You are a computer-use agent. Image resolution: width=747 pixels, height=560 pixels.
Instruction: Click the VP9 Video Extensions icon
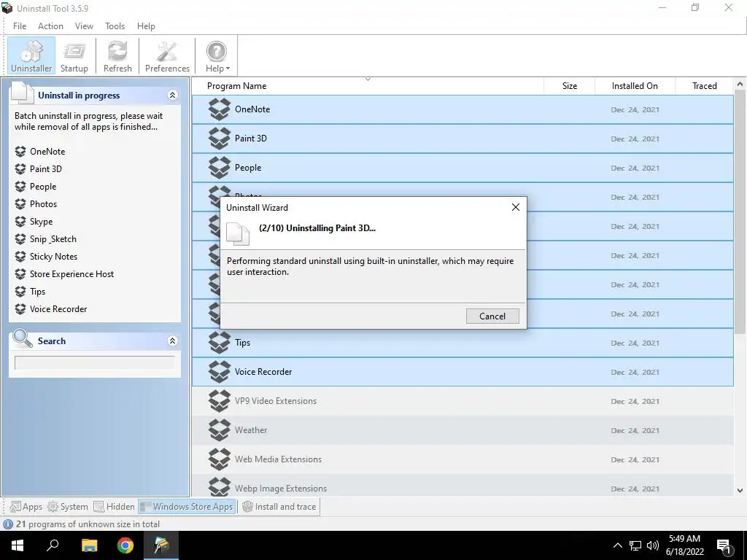[220, 401]
